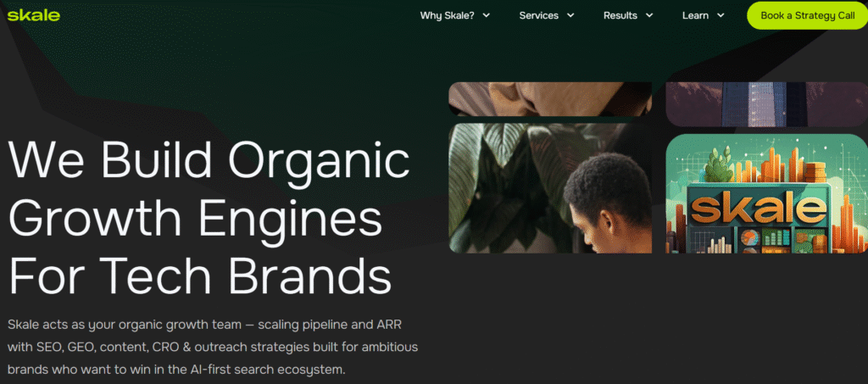Click Book a Strategy Call button
This screenshot has height=384, width=868.
click(x=807, y=15)
